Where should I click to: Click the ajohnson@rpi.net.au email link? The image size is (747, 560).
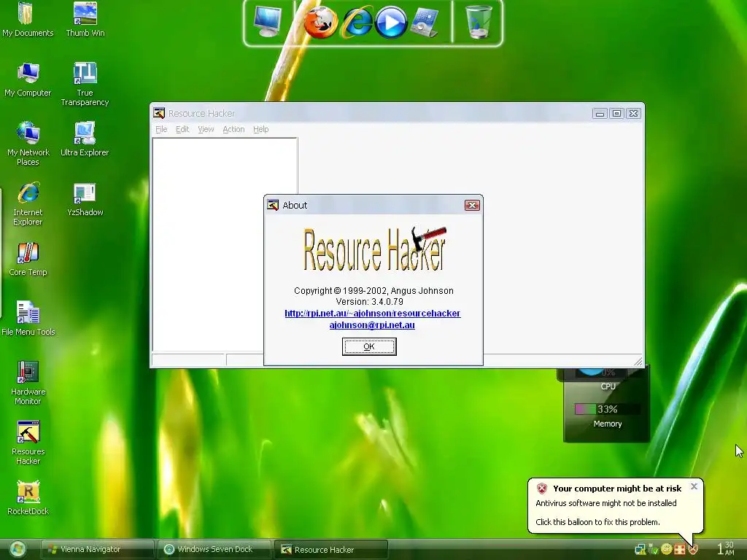point(372,324)
